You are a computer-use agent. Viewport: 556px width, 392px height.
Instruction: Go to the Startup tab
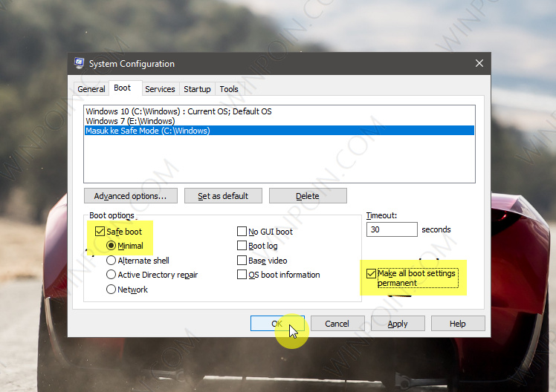point(197,89)
